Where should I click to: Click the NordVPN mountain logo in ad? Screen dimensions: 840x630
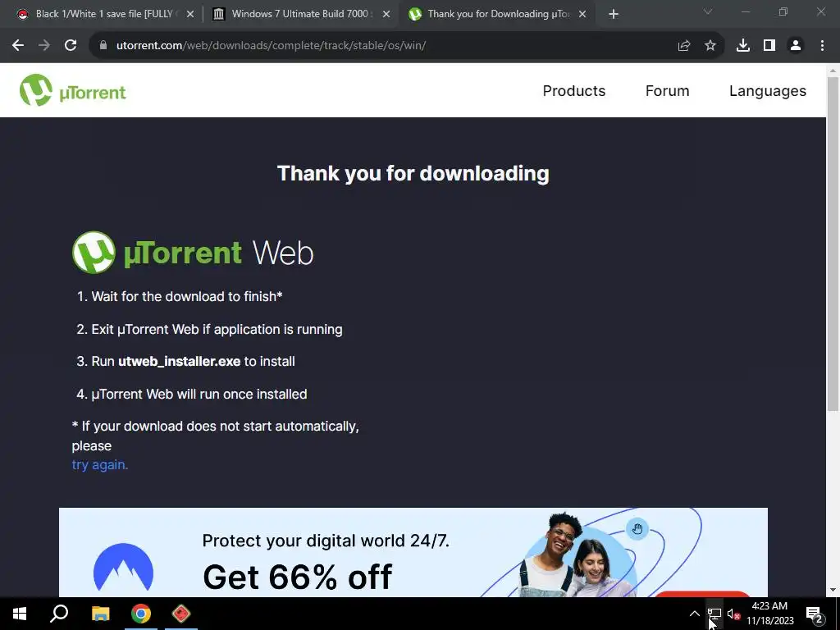(x=123, y=567)
